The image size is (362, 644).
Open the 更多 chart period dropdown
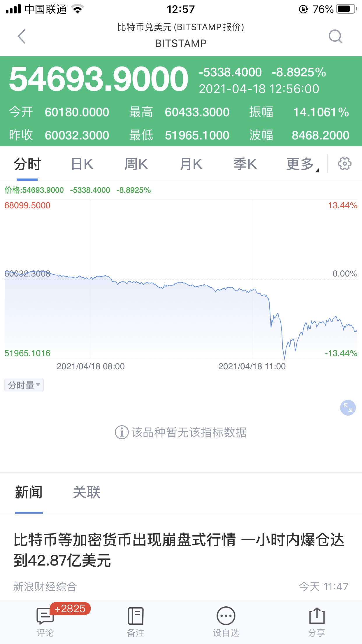coord(302,164)
